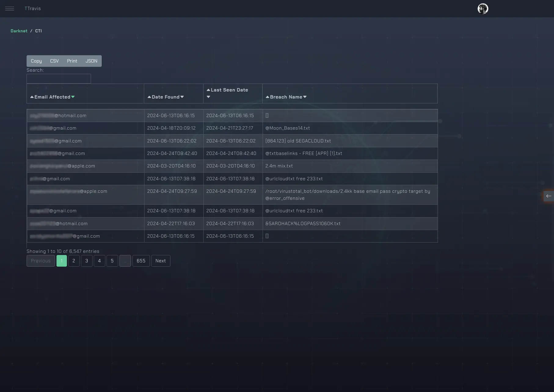The image size is (554, 392).
Task: Select the 2.4m mix.txt breach cell
Action: click(350, 166)
